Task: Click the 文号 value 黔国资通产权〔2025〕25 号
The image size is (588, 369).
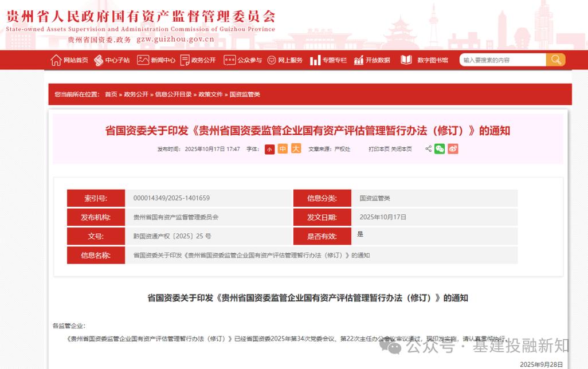Action: tap(172, 236)
